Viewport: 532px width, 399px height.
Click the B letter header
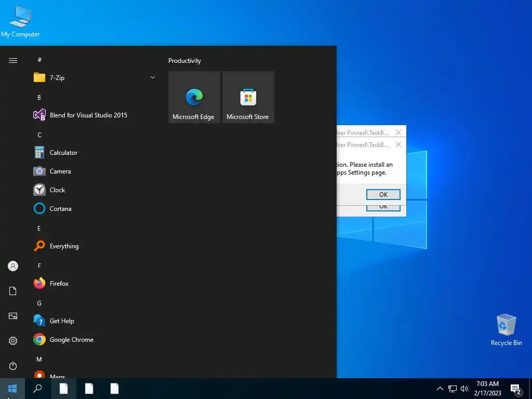(x=39, y=97)
